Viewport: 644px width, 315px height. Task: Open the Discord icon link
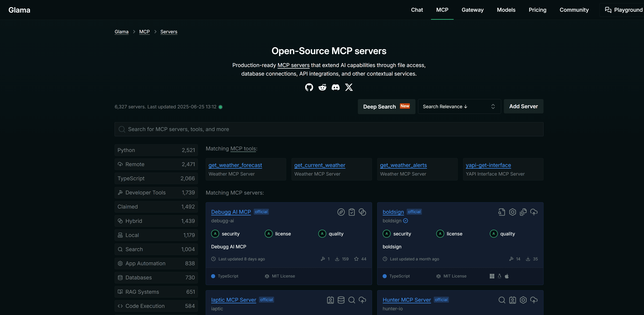[x=336, y=87]
